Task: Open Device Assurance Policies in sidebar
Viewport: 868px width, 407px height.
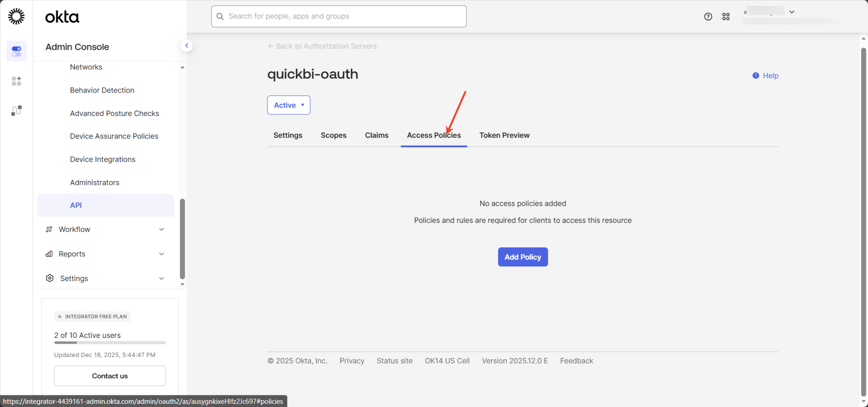Action: 114,136
